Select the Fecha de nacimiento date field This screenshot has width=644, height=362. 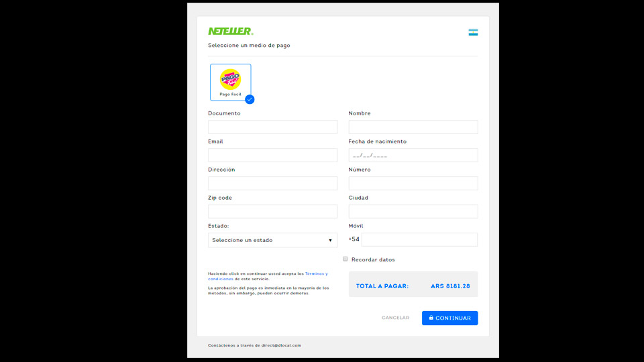pyautogui.click(x=413, y=155)
